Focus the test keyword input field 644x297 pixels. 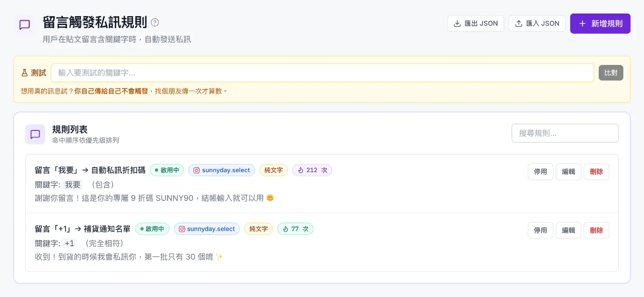[322, 72]
